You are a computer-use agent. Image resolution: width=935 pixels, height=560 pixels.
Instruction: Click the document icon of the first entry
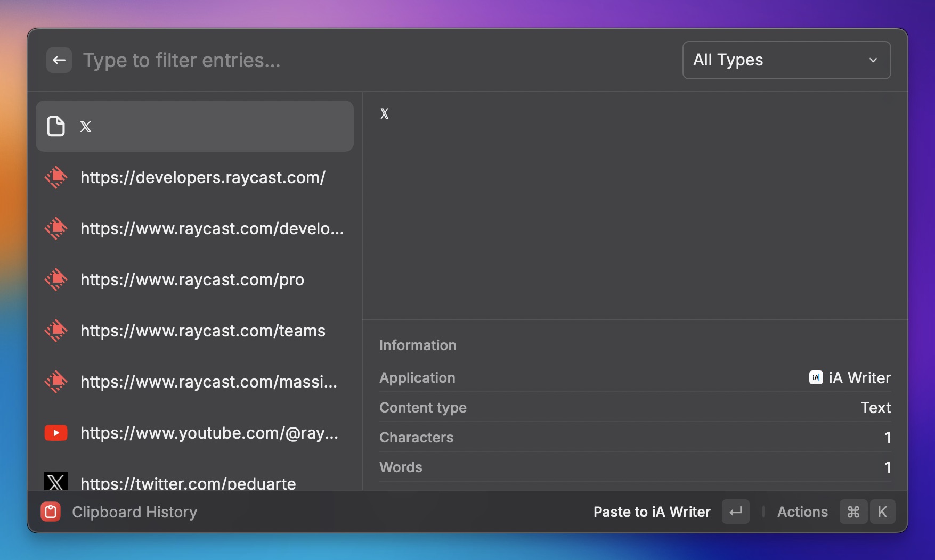point(56,126)
